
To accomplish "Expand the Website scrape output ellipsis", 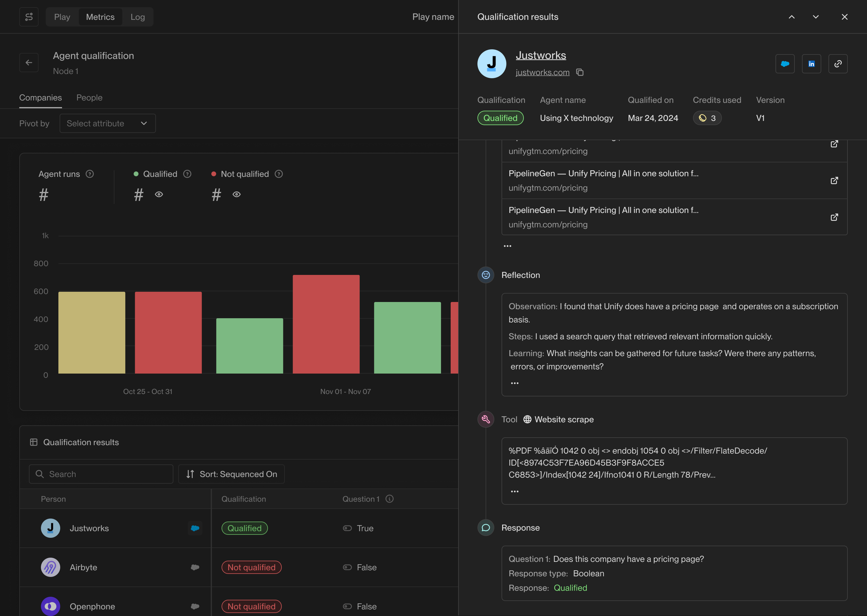I will click(x=514, y=491).
